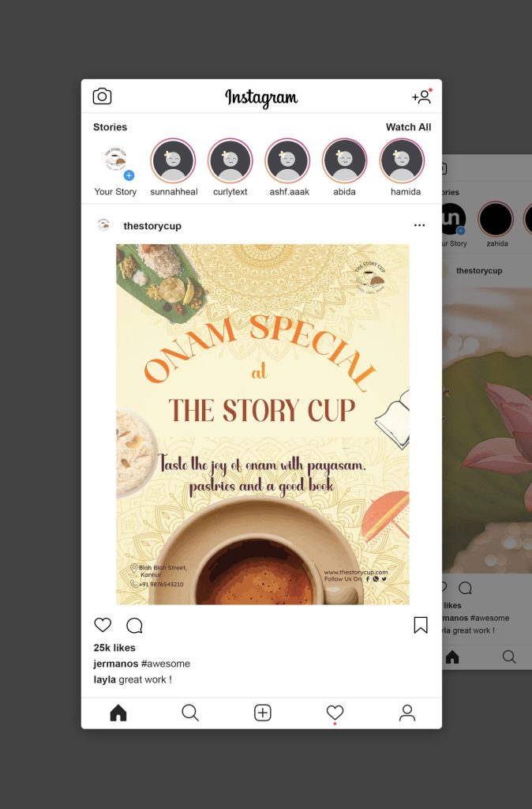View sunnahheal's story

[x=173, y=160]
